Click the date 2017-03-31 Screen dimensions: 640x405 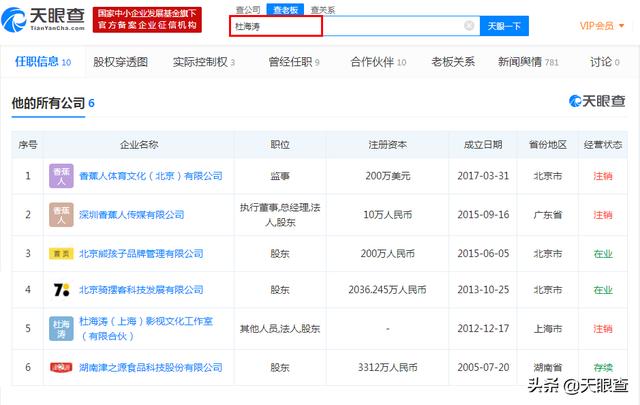click(x=483, y=176)
